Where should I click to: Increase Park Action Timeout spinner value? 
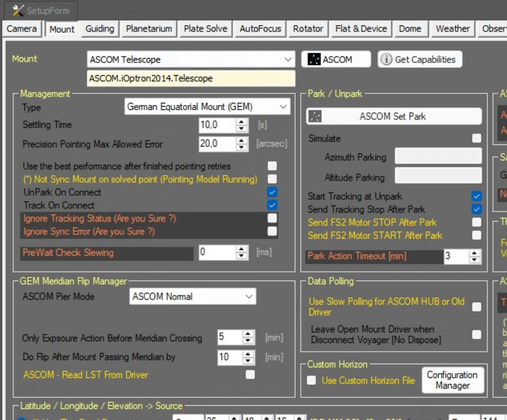(474, 253)
